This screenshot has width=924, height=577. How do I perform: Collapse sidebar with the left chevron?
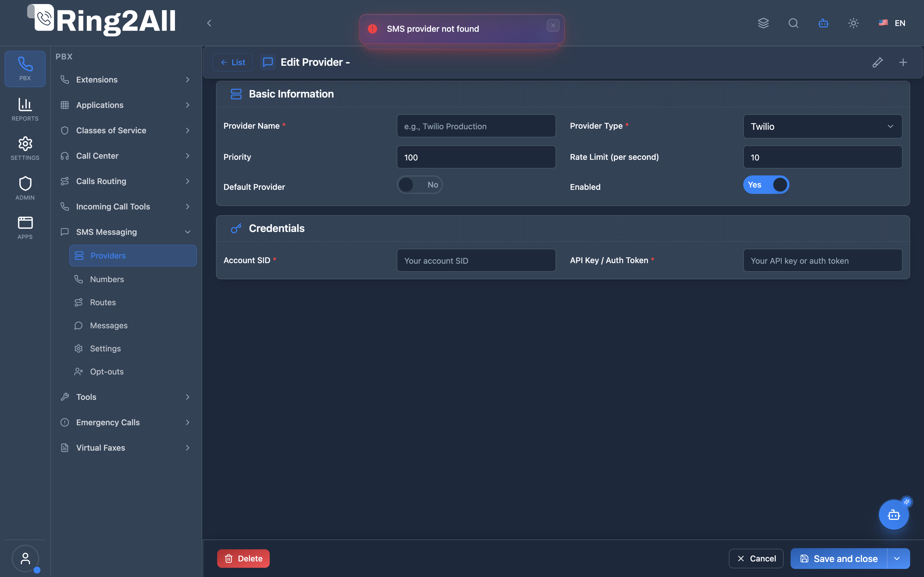[209, 23]
